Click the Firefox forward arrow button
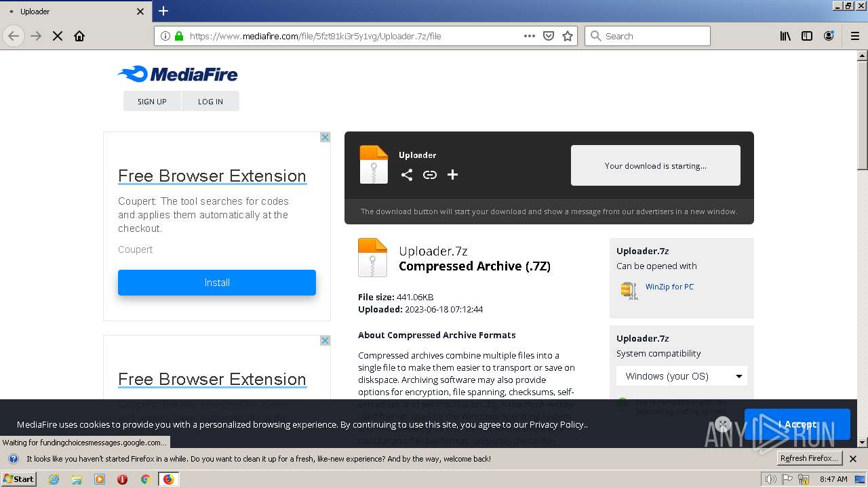This screenshot has height=488, width=868. click(x=36, y=36)
